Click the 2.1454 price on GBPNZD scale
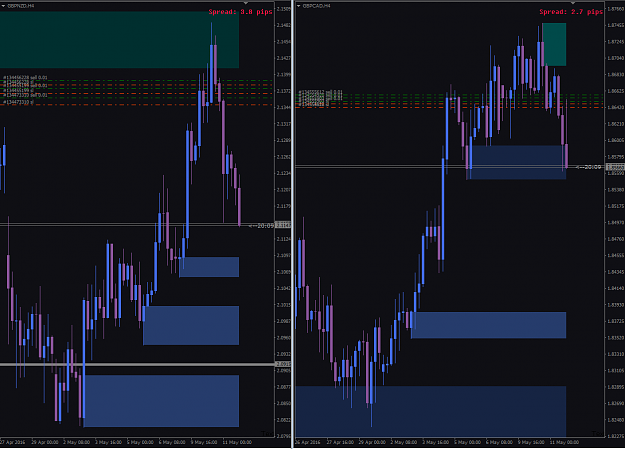Screen dimensions: 625x449 pyautogui.click(x=284, y=42)
